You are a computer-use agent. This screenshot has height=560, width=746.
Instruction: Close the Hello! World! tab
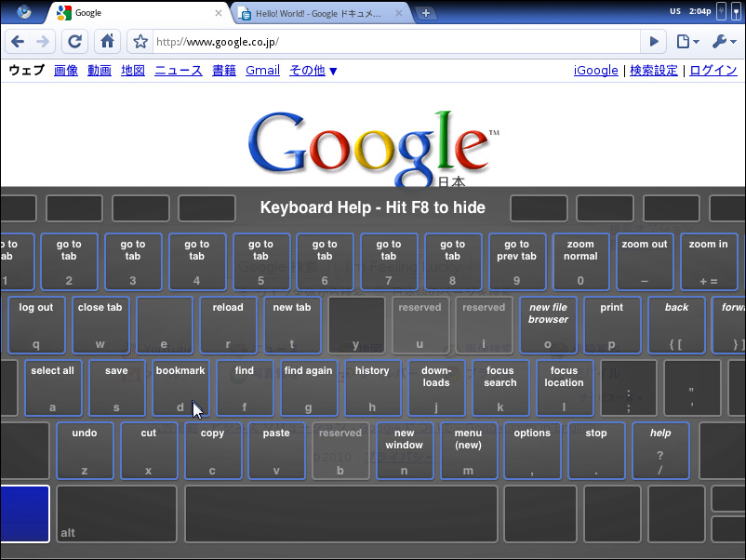tap(399, 13)
